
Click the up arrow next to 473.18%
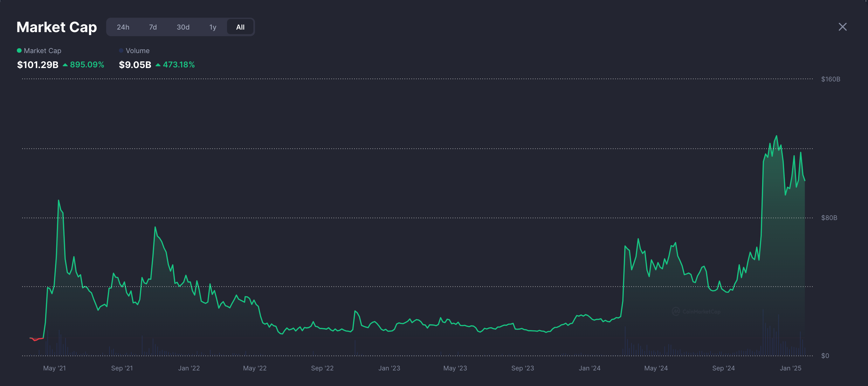(x=158, y=65)
